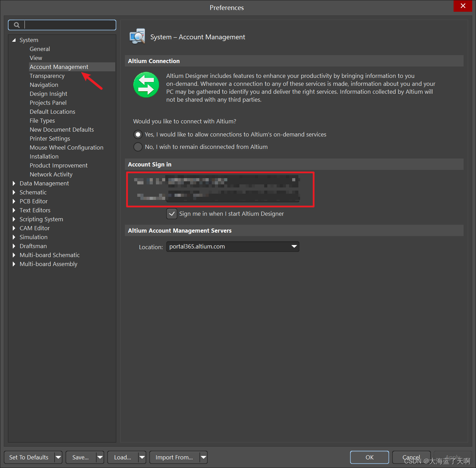Click the search magnifier icon

click(17, 25)
